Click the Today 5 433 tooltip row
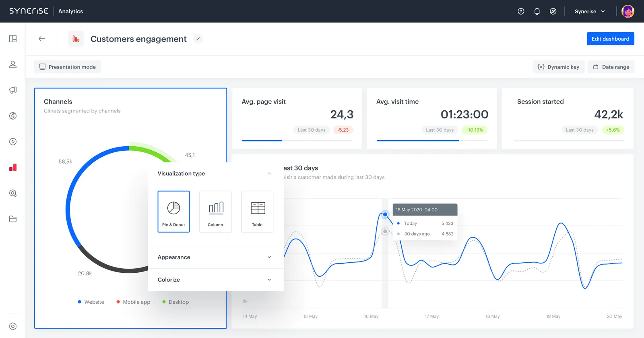 [x=425, y=223]
